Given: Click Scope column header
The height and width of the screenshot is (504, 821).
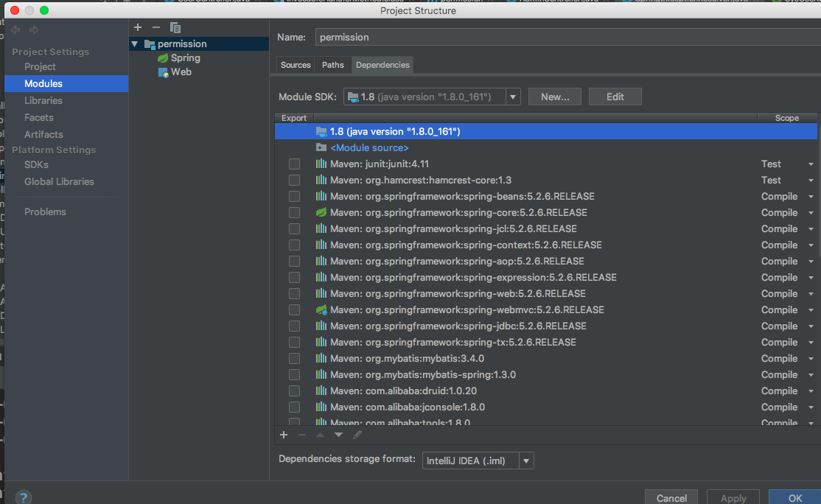Looking at the screenshot, I should tap(787, 118).
